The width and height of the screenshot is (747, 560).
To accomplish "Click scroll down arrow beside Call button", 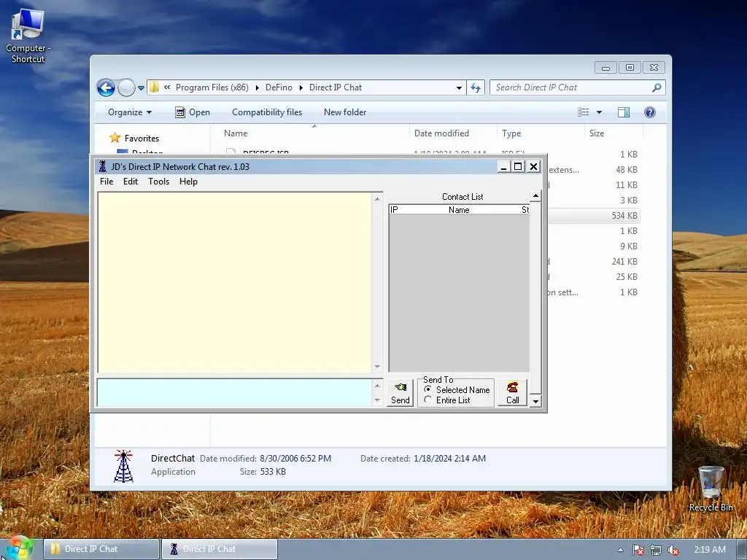I will (535, 401).
